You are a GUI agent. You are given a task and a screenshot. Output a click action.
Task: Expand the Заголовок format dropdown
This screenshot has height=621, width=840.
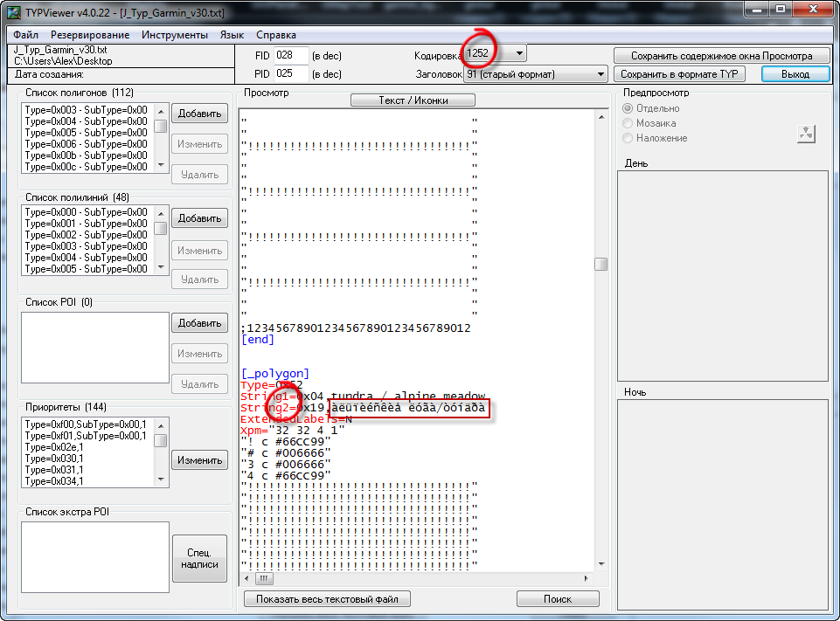point(600,74)
